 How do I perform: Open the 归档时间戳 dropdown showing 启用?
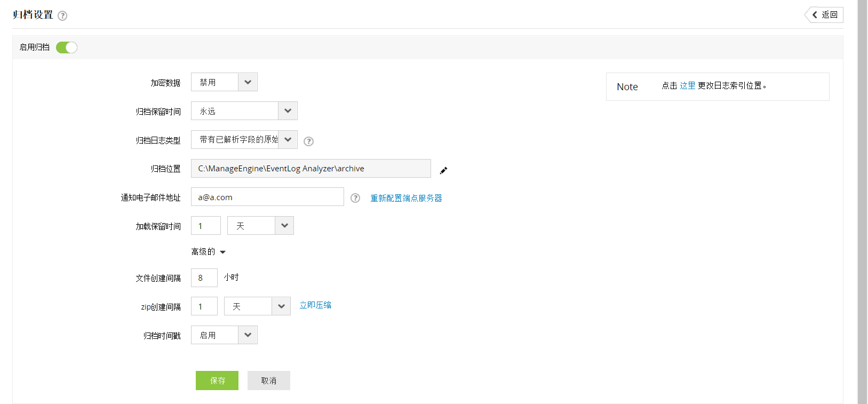pyautogui.click(x=224, y=335)
